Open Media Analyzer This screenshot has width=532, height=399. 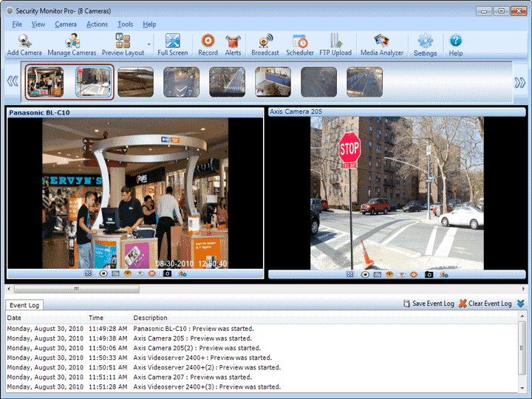point(382,45)
